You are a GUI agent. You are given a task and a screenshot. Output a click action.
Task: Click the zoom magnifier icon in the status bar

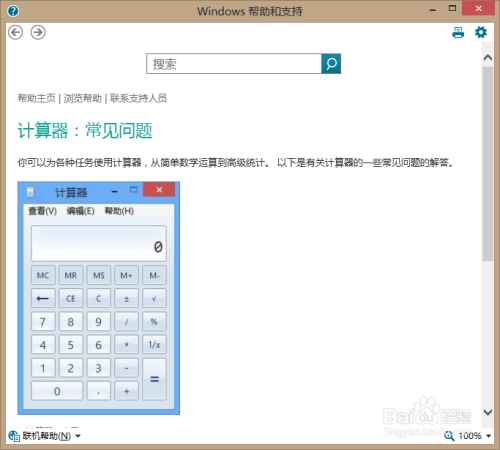click(x=449, y=436)
